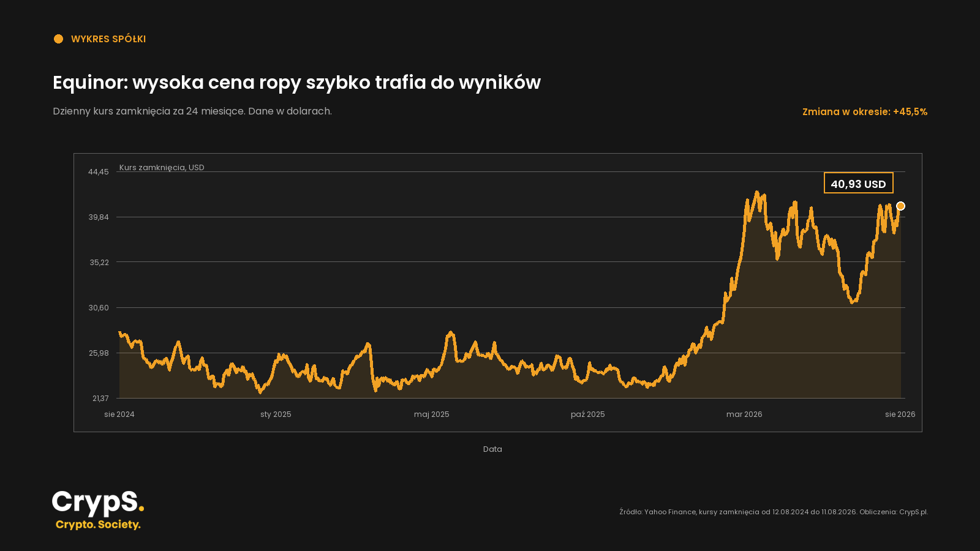Click the 'Crypto. Society.' tagline
The height and width of the screenshot is (551, 980).
(98, 525)
